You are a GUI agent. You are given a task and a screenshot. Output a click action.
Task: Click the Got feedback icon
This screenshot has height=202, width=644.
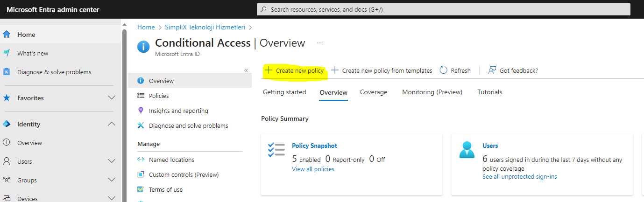[x=492, y=70]
